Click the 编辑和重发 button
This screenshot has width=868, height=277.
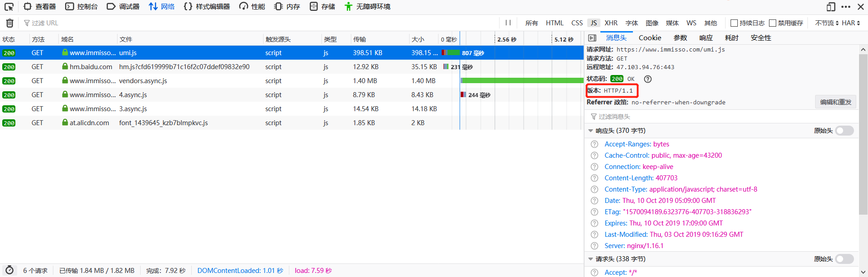[x=835, y=102]
